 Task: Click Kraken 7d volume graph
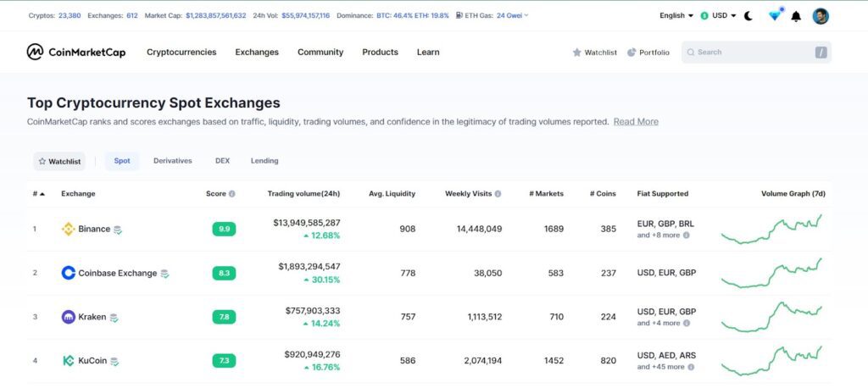[771, 317]
